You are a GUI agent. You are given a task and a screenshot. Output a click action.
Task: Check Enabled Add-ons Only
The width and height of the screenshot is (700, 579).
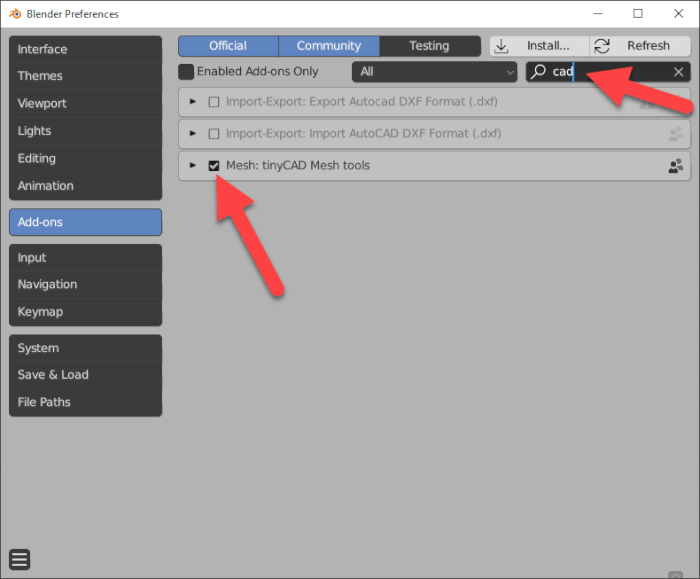coord(186,72)
